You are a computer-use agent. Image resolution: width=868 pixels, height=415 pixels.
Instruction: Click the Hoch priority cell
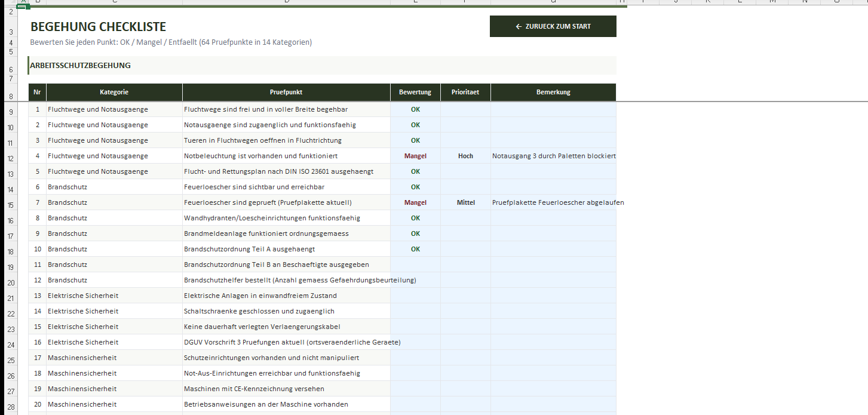[465, 156]
